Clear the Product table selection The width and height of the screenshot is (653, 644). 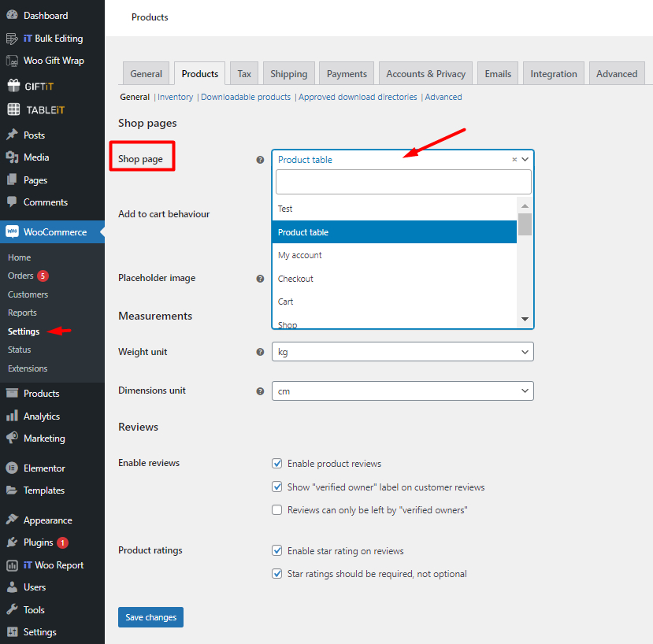tap(514, 160)
